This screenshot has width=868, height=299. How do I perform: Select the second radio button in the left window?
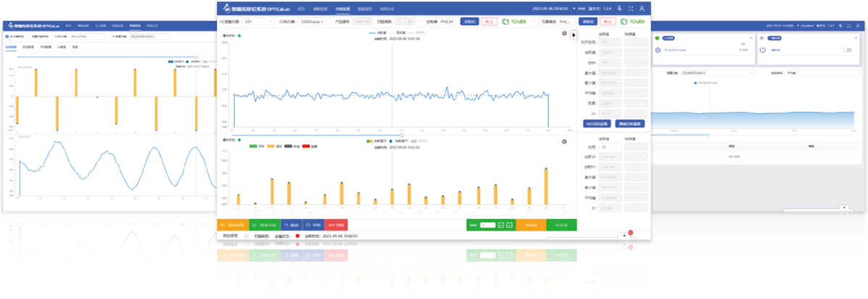[30, 36]
